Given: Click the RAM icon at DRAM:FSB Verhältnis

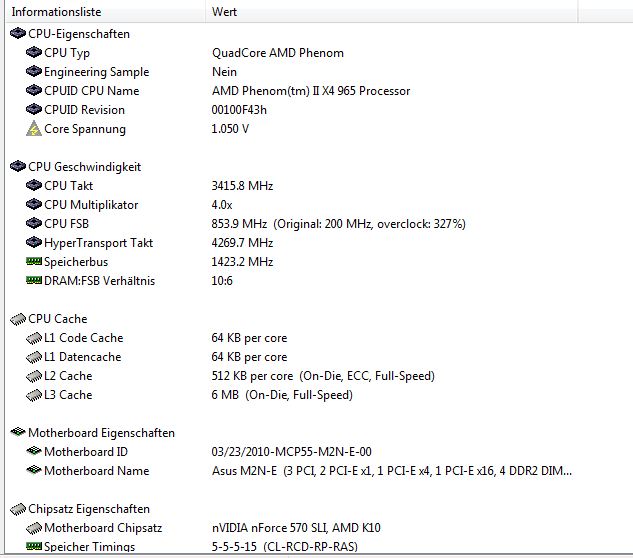Looking at the screenshot, I should coord(34,280).
